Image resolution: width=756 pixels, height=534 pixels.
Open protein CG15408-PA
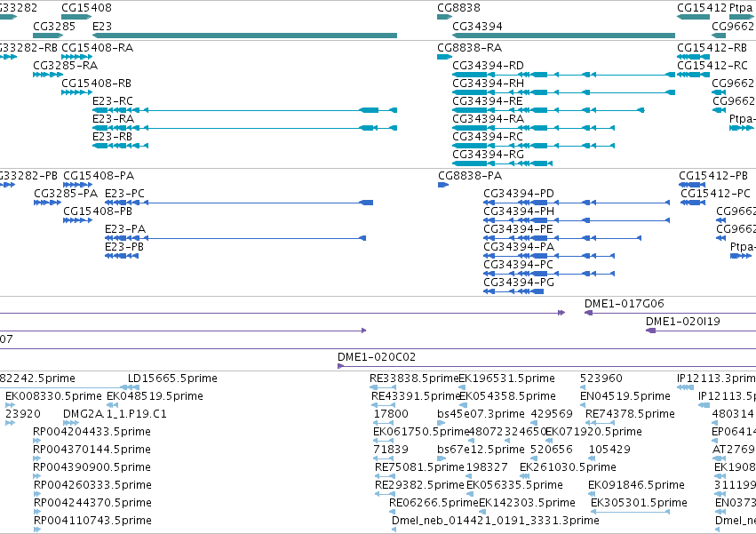pyautogui.click(x=99, y=176)
